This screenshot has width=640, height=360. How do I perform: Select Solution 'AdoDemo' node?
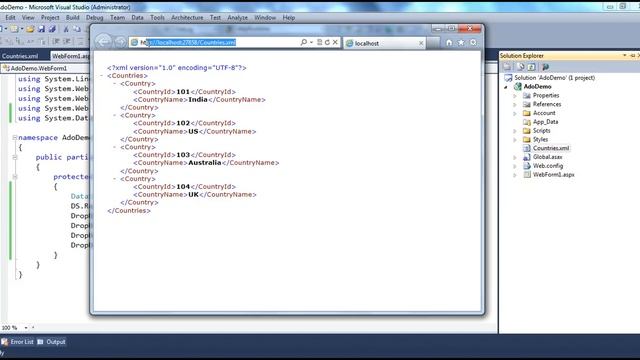pos(549,78)
